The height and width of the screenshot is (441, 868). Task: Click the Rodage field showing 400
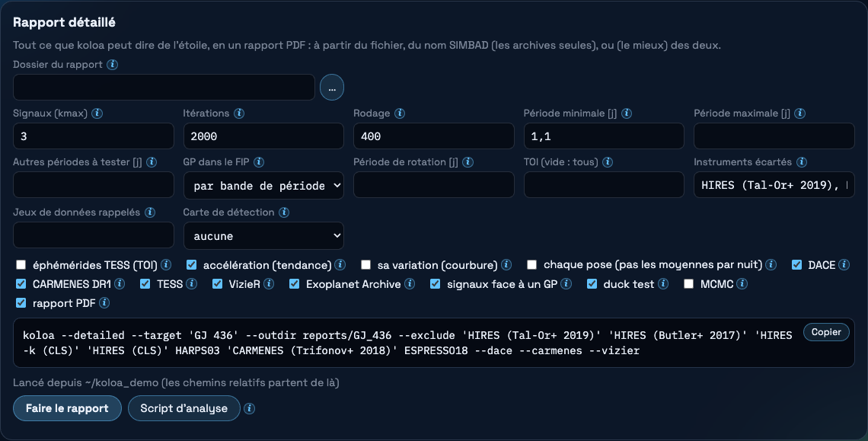[433, 136]
